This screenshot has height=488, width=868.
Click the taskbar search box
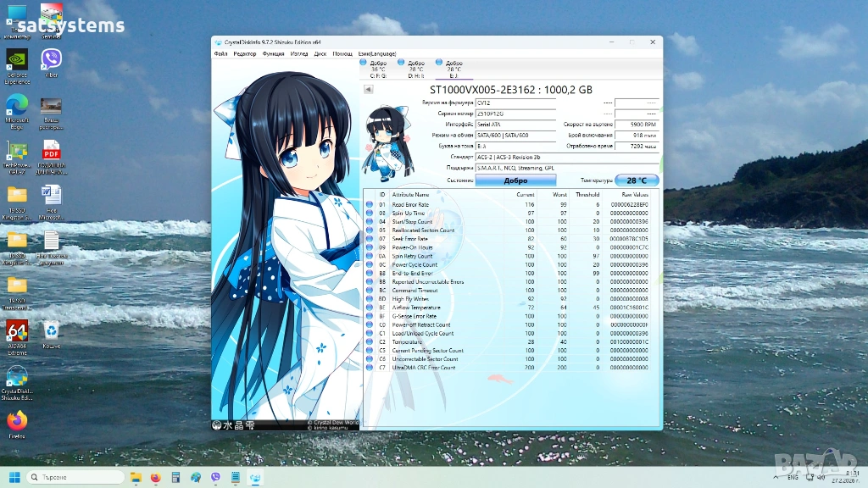(76, 478)
